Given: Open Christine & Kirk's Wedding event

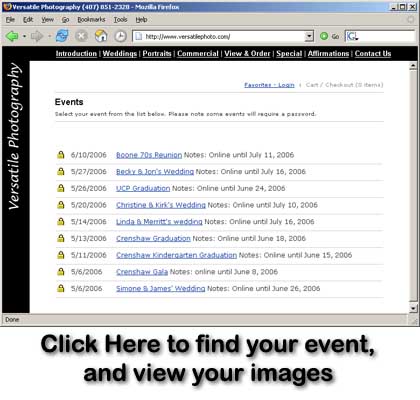Looking at the screenshot, I should pyautogui.click(x=161, y=205).
